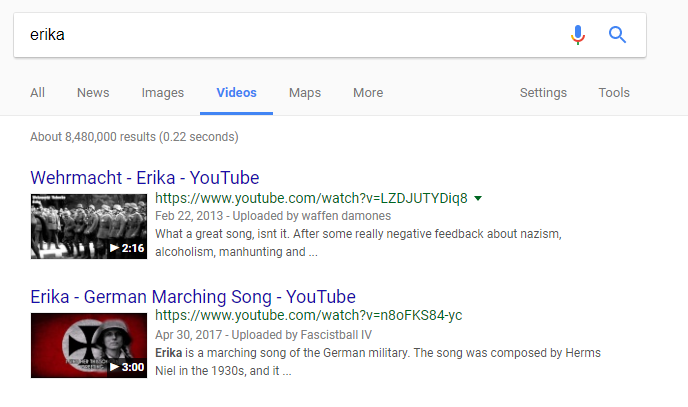Click the red thumbnail with 3:00 duration
This screenshot has width=688, height=407.
pos(89,345)
